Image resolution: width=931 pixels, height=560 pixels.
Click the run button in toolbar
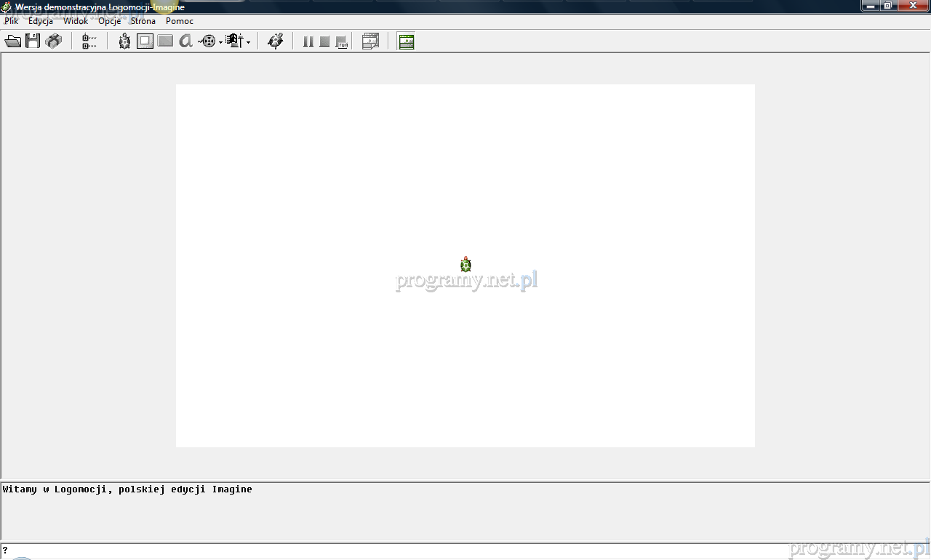(x=341, y=42)
